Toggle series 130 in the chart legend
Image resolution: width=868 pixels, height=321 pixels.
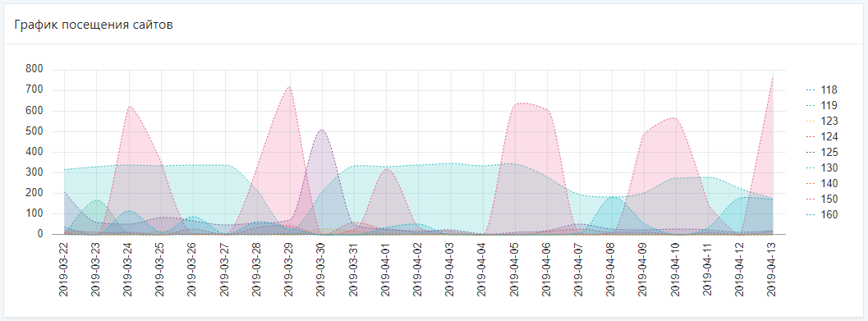point(821,167)
